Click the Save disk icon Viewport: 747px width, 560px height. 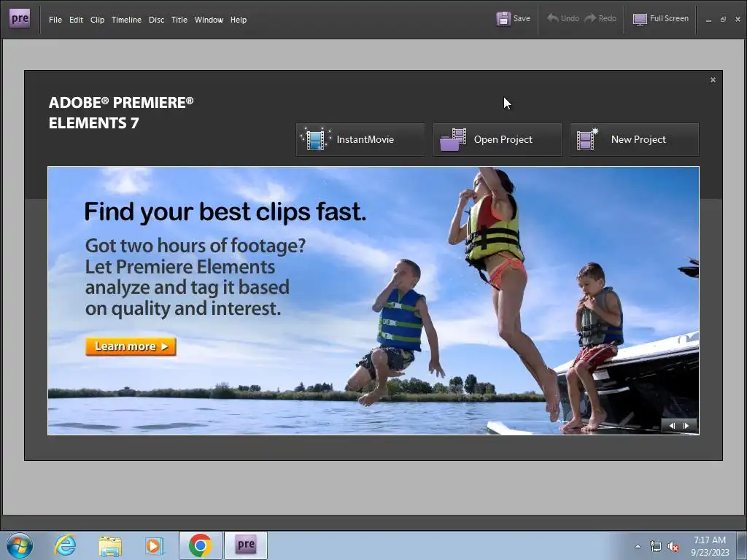(503, 19)
